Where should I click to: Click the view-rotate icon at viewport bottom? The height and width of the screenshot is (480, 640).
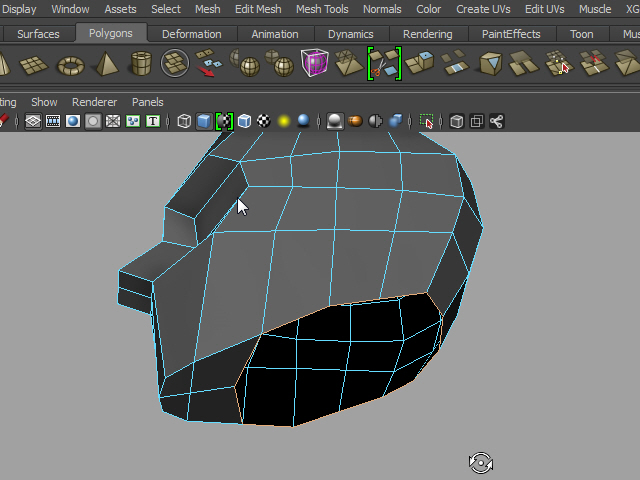click(x=480, y=462)
